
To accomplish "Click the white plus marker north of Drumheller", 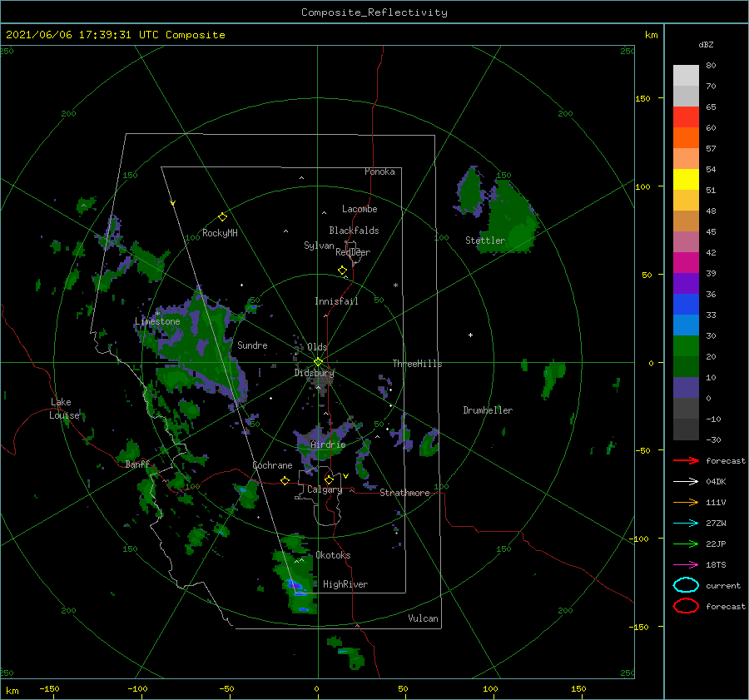I will [x=470, y=335].
